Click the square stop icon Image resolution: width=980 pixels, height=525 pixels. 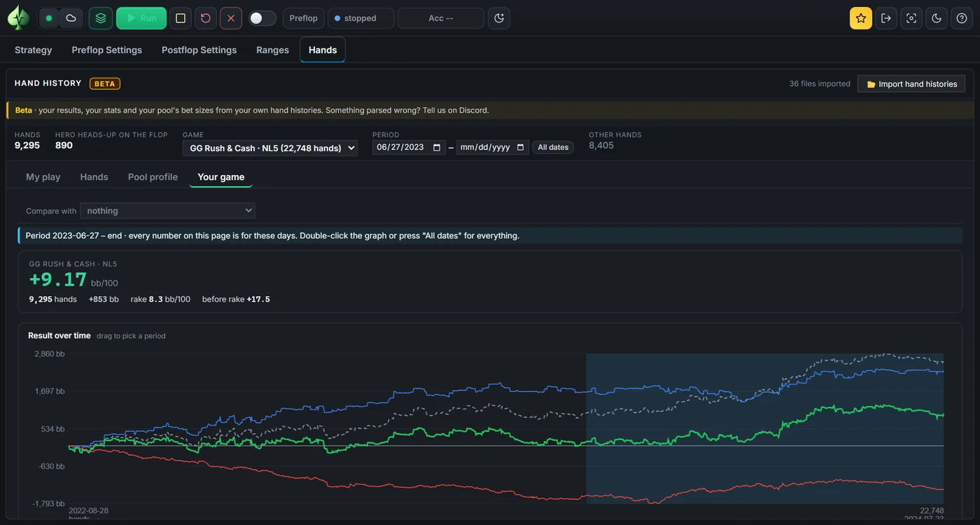pos(181,18)
